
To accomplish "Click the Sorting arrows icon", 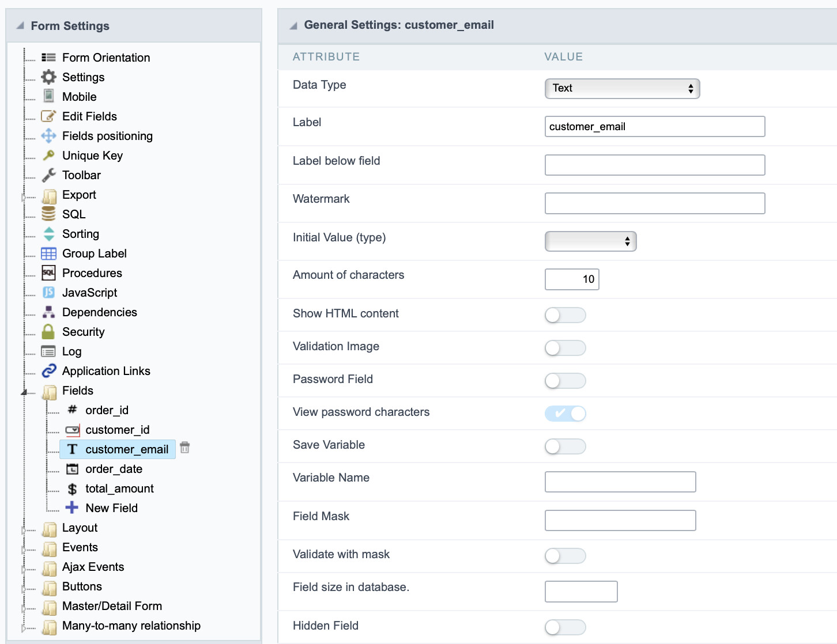I will point(48,234).
